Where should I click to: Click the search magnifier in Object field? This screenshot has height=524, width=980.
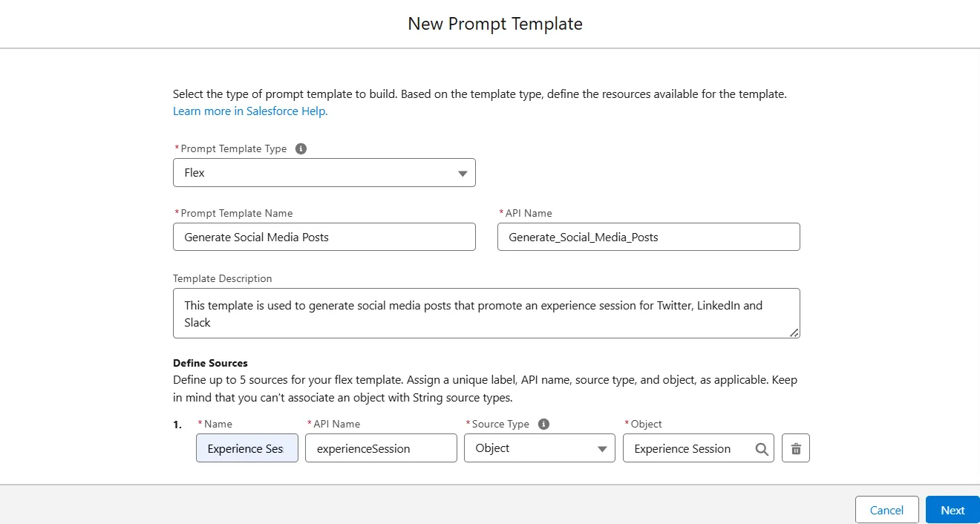pos(762,448)
